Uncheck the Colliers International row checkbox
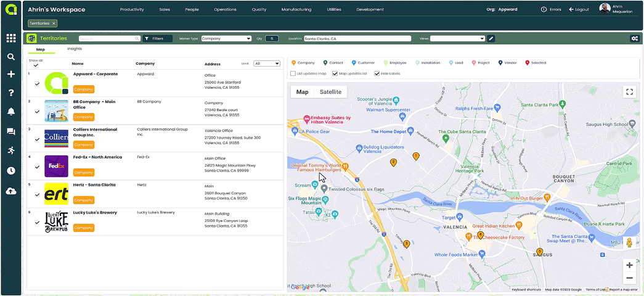This screenshot has height=296, width=644. (x=38, y=139)
